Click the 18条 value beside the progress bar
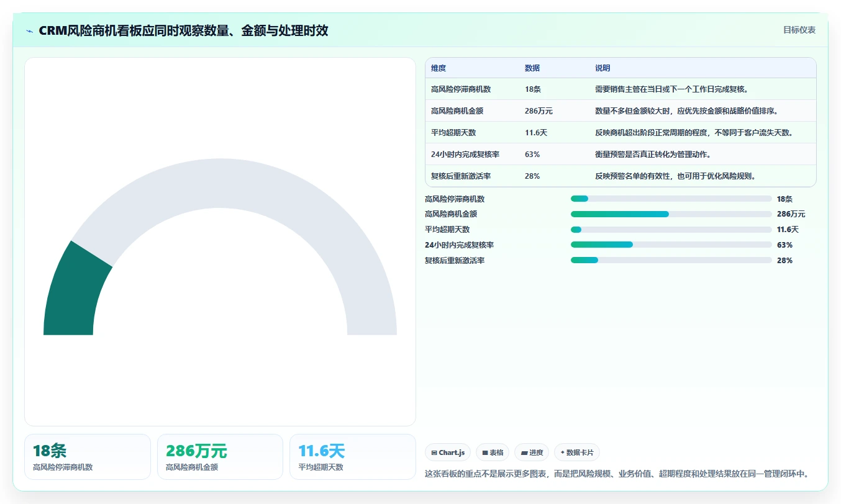 [x=784, y=199]
